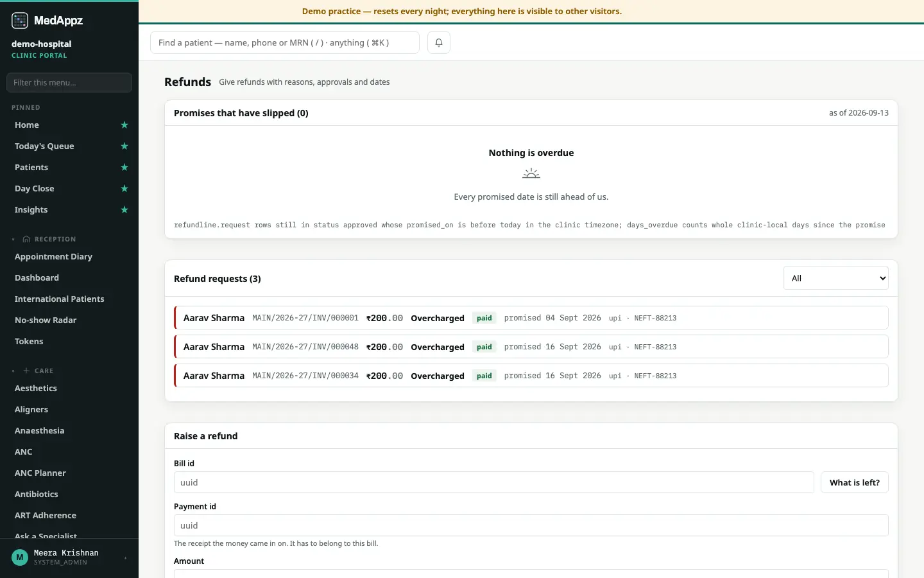Click into the Payment id field
Image resolution: width=924 pixels, height=578 pixels.
(x=531, y=525)
